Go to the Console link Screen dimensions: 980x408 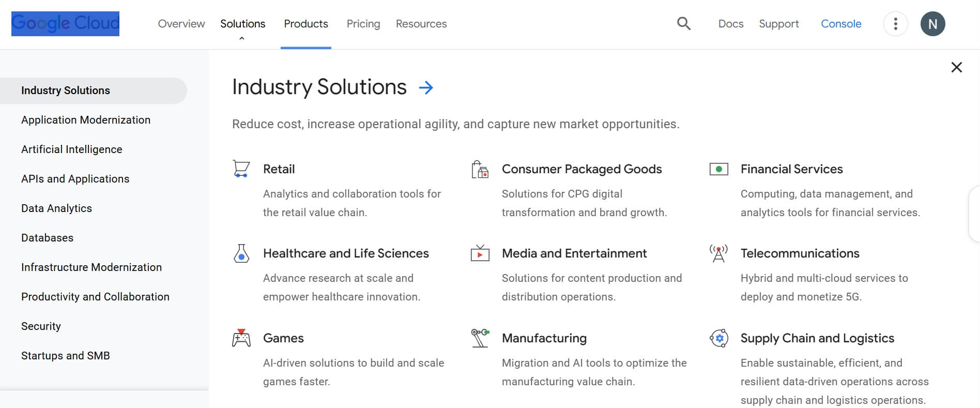841,24
